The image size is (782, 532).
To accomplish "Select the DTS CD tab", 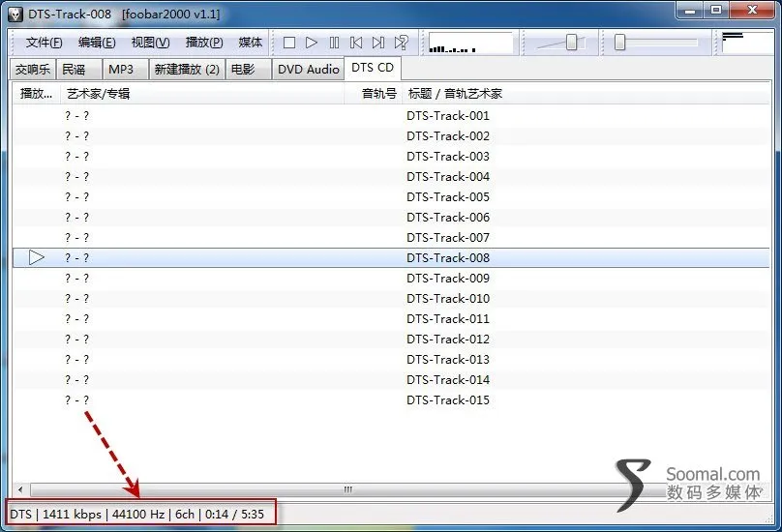I will (373, 68).
